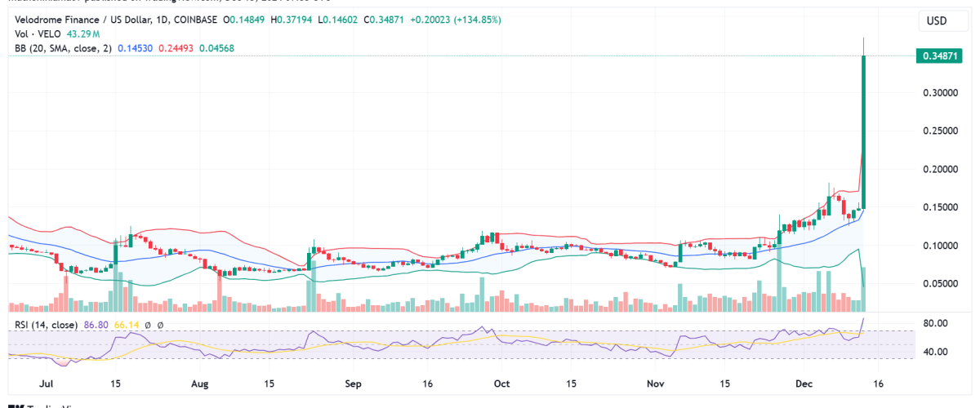Click the RSI moving average value 66.14
This screenshot has width=980, height=408.
pyautogui.click(x=126, y=325)
